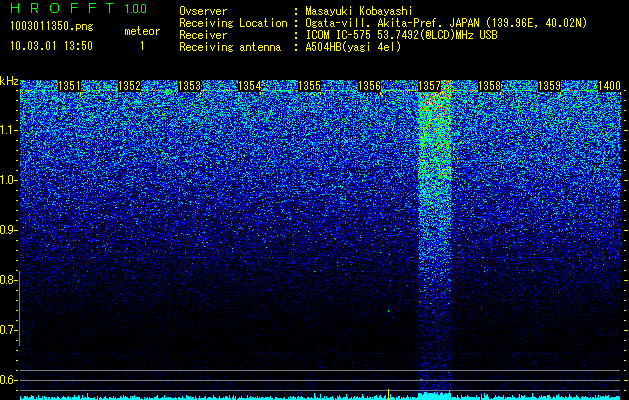Click observer name Masayuki Kobayashi

(x=359, y=11)
